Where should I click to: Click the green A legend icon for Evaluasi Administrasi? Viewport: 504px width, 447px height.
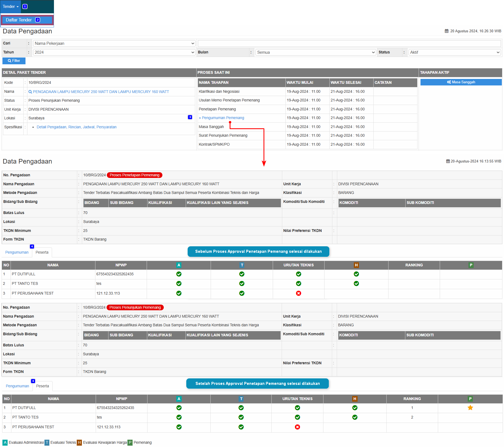5,442
